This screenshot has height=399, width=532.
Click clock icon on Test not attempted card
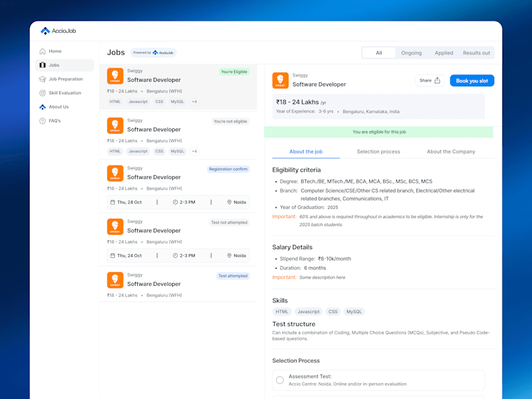[175, 255]
